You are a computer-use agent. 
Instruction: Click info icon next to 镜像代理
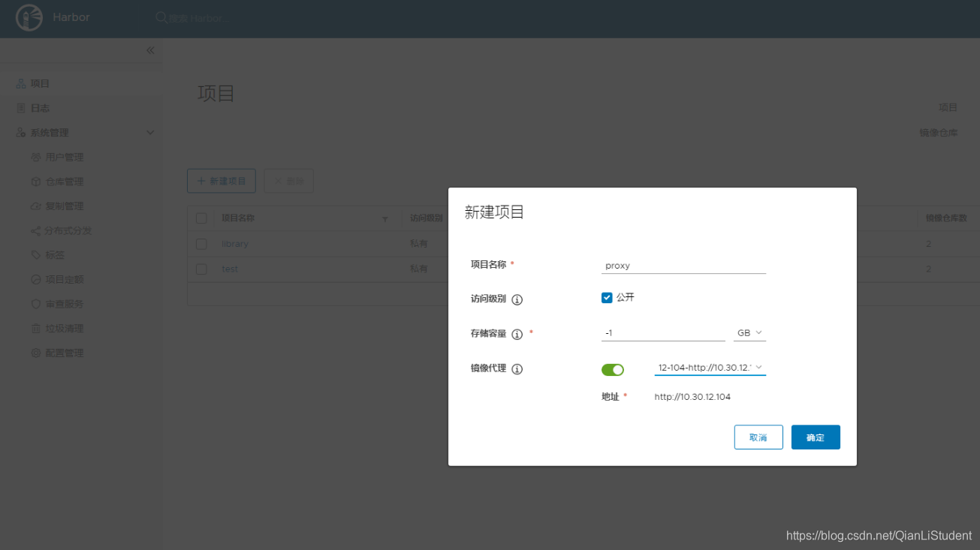point(517,369)
